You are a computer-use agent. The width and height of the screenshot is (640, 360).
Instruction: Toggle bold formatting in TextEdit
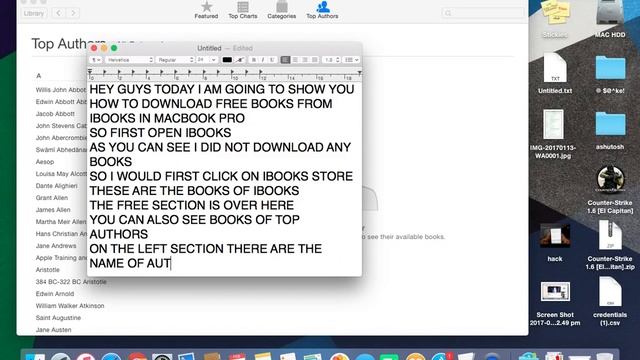(x=253, y=60)
